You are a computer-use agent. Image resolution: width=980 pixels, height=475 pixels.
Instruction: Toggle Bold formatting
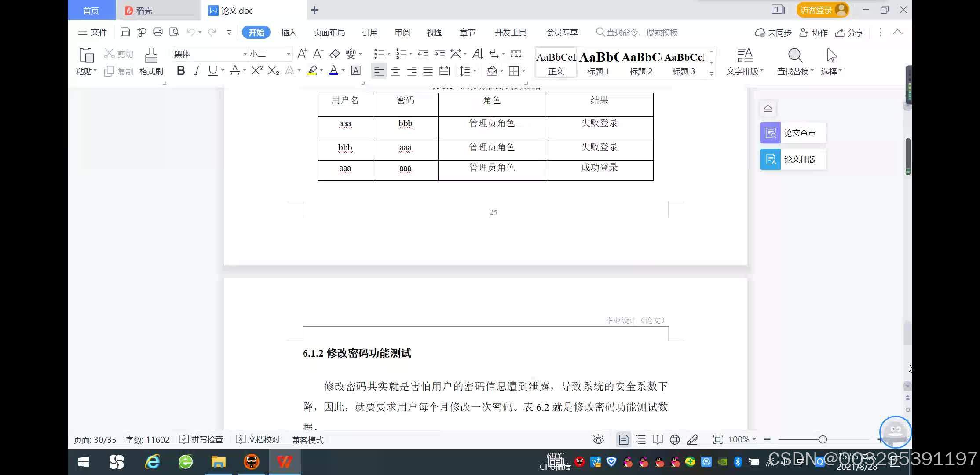180,70
